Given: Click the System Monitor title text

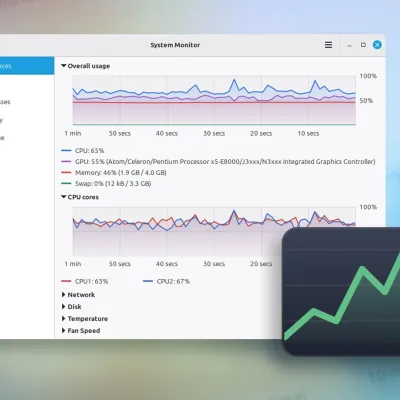Looking at the screenshot, I should coord(175,45).
